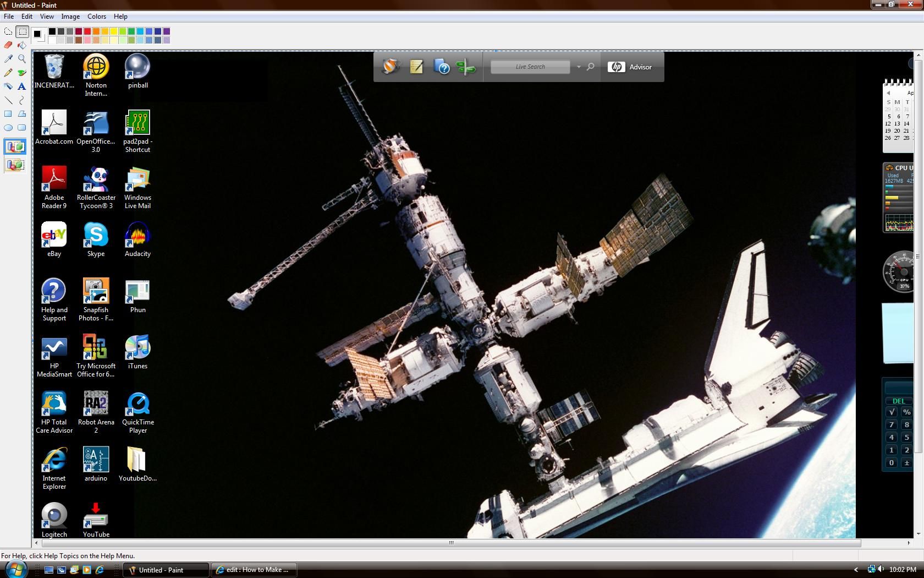Choose the Eraser tool
This screenshot has width=924, height=578.
[8, 45]
